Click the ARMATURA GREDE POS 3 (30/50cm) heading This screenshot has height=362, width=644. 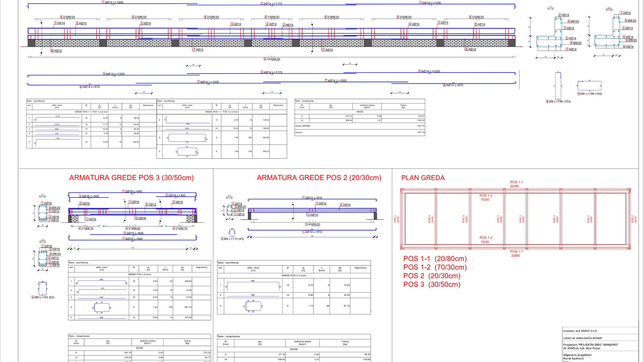tap(131, 178)
